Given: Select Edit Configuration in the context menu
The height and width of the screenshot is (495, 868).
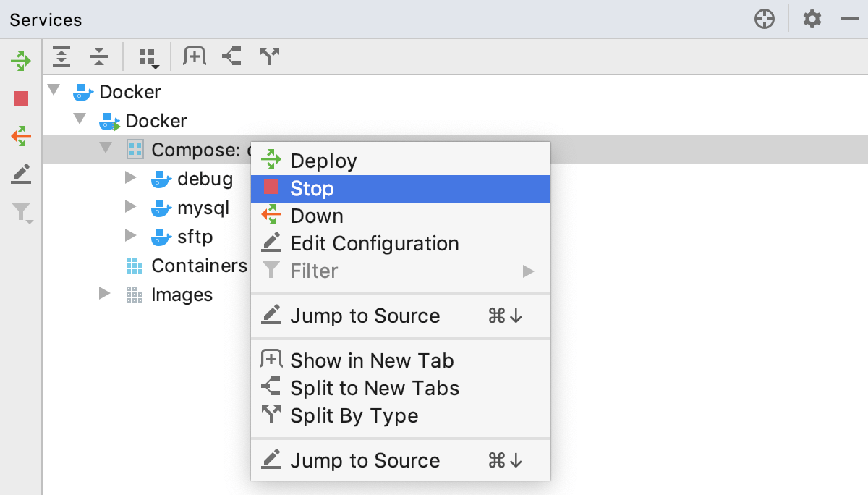Looking at the screenshot, I should click(x=375, y=243).
